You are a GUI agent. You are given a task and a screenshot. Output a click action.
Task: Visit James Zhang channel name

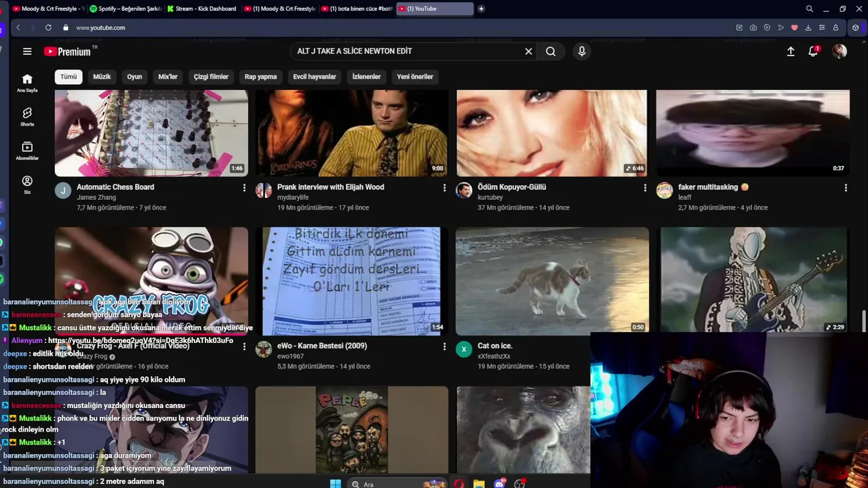96,197
